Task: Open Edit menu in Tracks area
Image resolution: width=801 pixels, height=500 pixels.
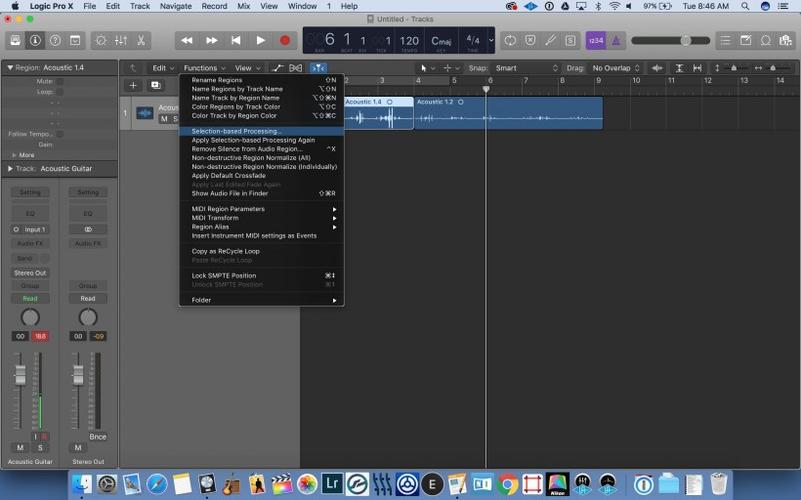Action: coord(163,68)
